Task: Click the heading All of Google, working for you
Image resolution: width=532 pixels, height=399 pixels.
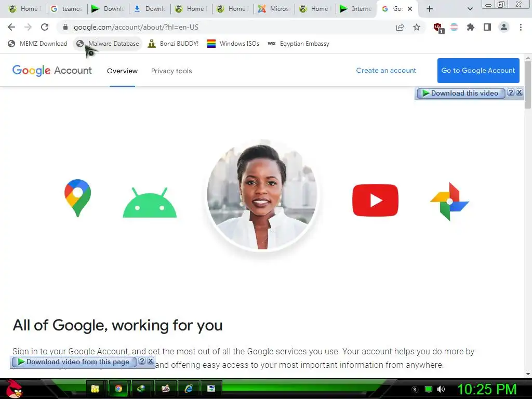Action: 117,325
